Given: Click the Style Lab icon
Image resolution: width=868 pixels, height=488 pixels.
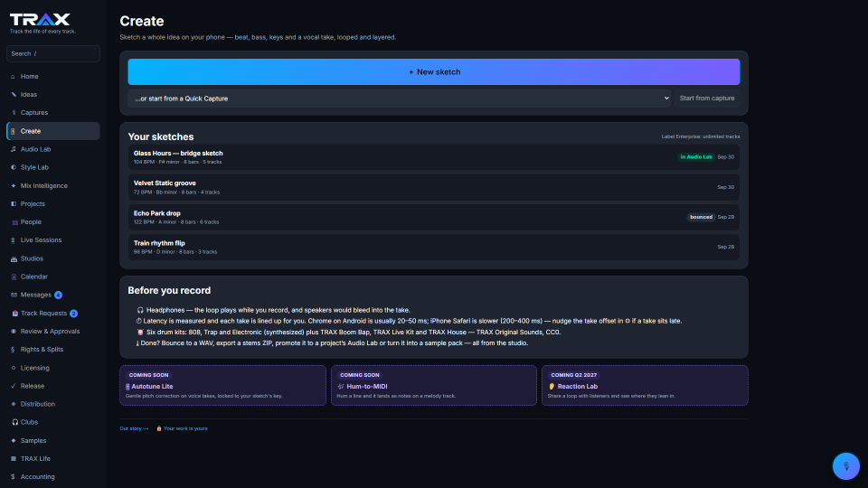Looking at the screenshot, I should (14, 167).
